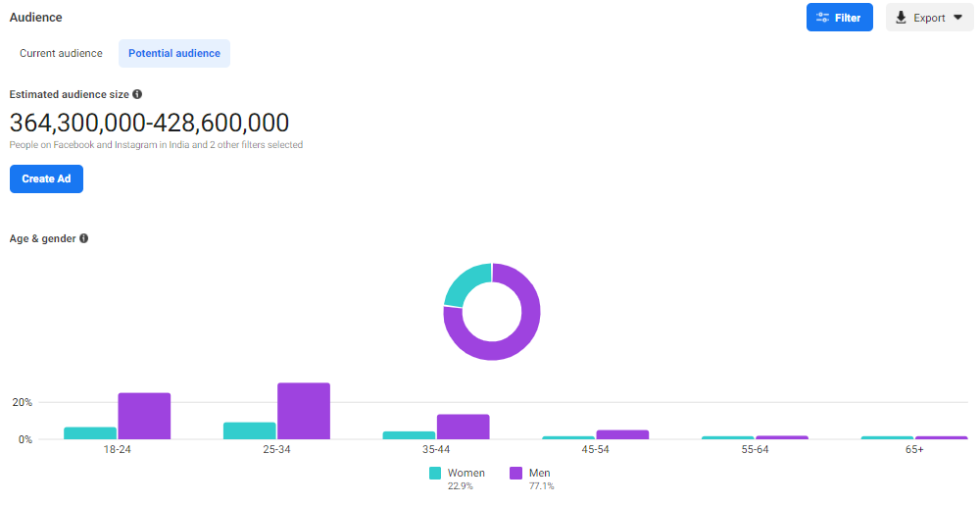Image resolution: width=980 pixels, height=505 pixels.
Task: Click the sliders icon in Filter button
Action: (x=822, y=18)
